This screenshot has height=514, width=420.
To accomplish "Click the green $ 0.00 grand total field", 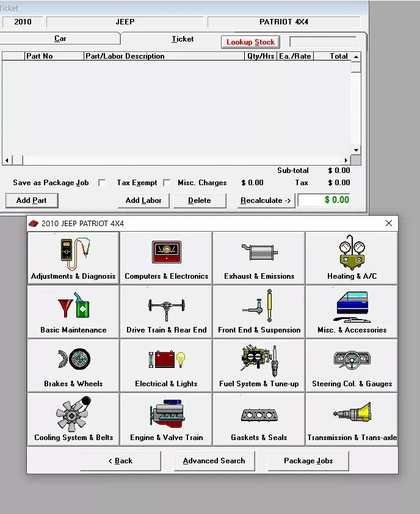I will 324,200.
